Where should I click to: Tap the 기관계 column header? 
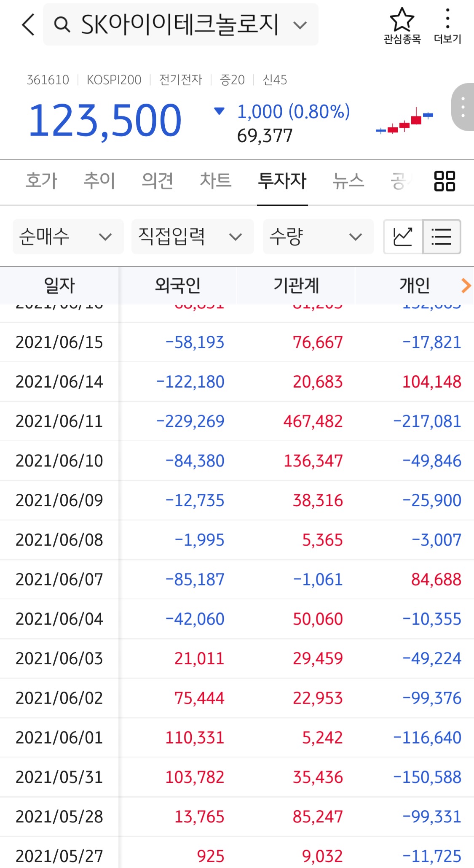296,286
